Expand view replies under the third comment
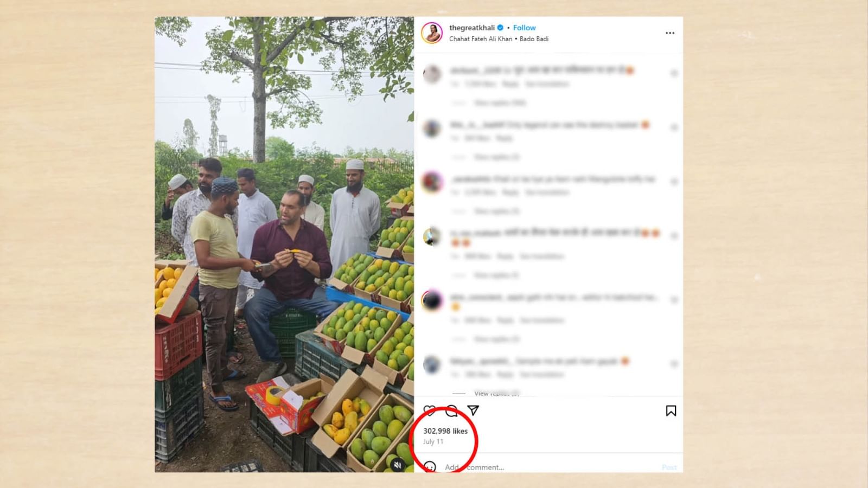This screenshot has height=488, width=868. (x=496, y=211)
